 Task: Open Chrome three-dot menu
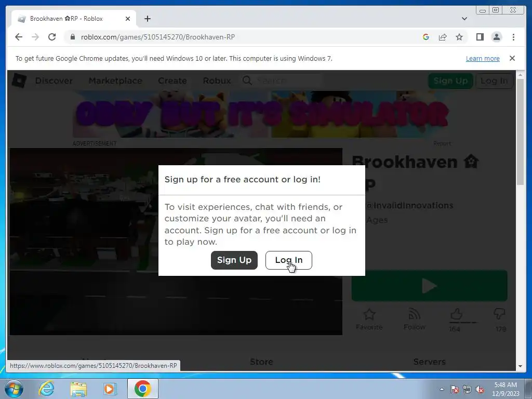pyautogui.click(x=513, y=37)
